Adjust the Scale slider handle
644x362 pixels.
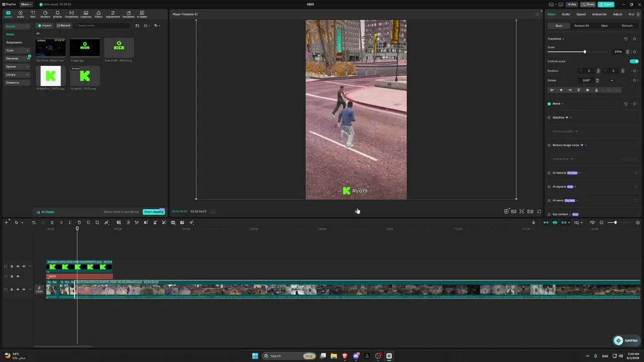click(x=585, y=52)
